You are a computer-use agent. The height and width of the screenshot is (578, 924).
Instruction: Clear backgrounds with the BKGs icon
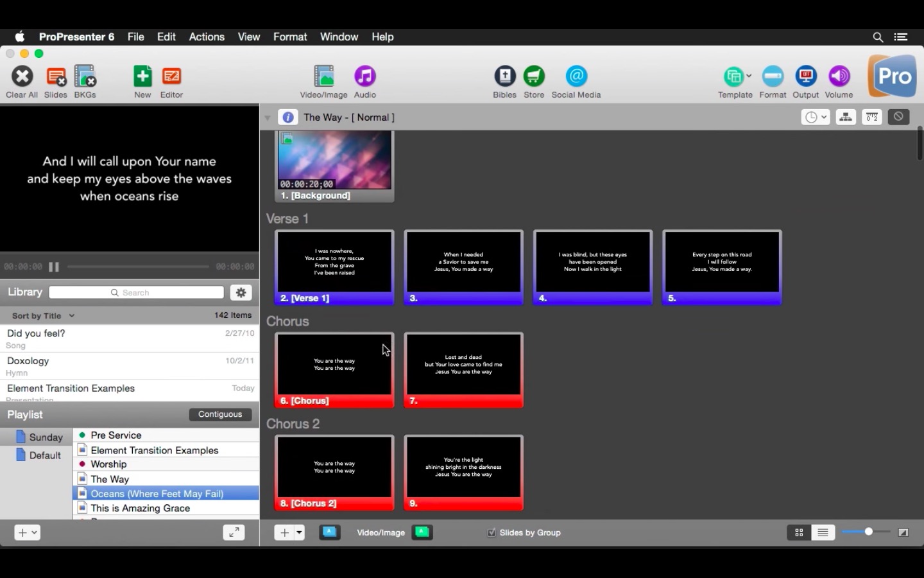[x=85, y=76]
